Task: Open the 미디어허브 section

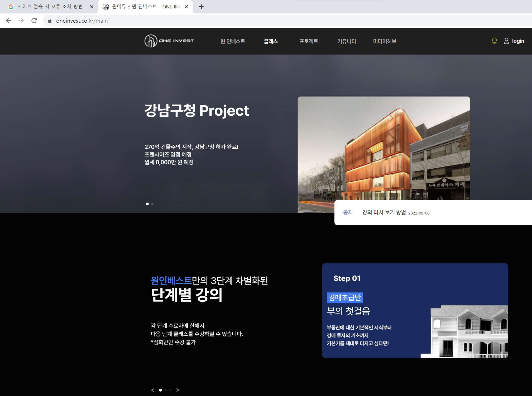Action: (385, 41)
